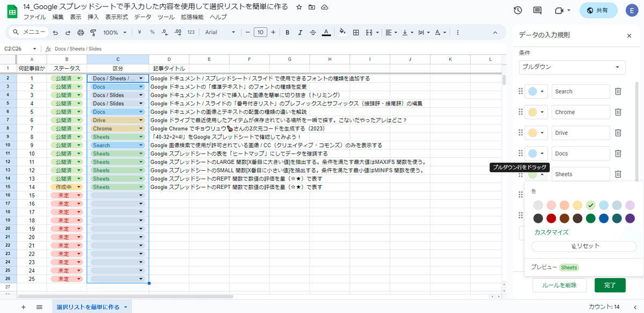
Task: Select the paint format roller tool
Action: point(94,32)
